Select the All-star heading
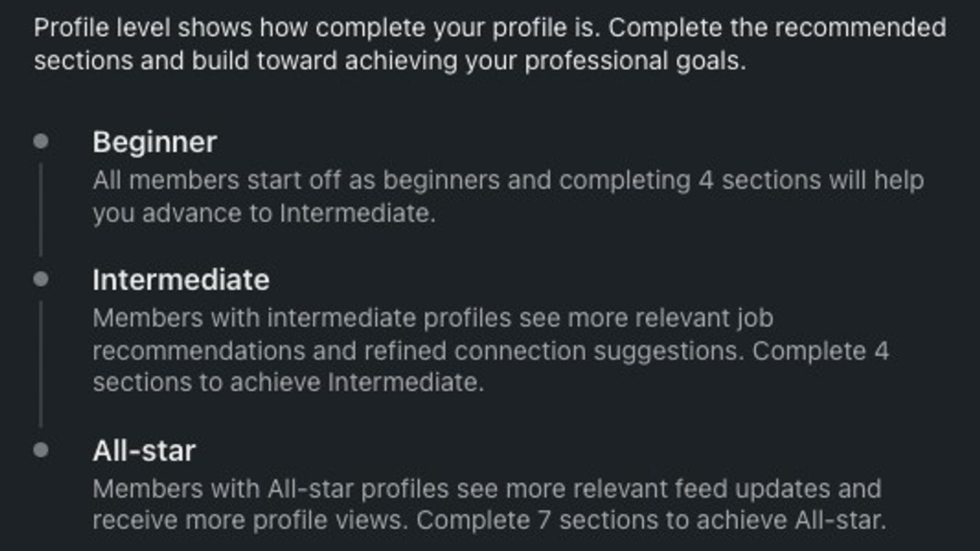Screen dimensions: 980x551 144,451
